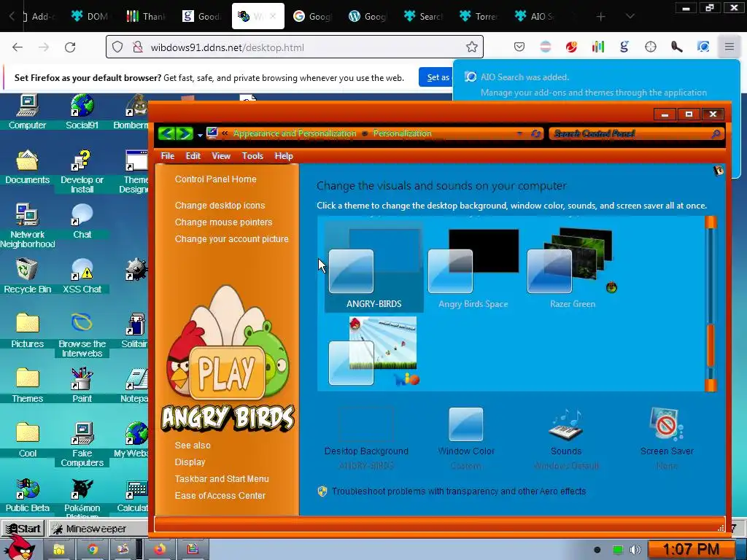Open the Tools menu
This screenshot has height=560, width=747.
tap(252, 156)
